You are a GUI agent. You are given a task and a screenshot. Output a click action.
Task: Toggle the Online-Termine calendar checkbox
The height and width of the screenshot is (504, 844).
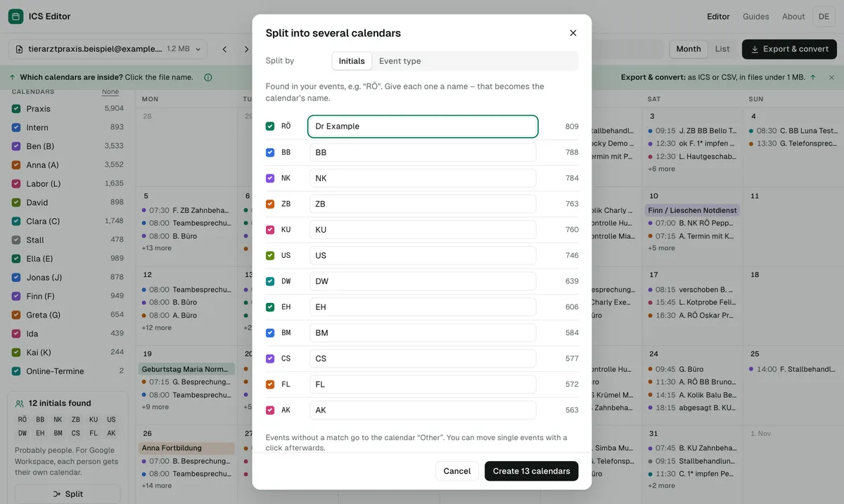(16, 371)
